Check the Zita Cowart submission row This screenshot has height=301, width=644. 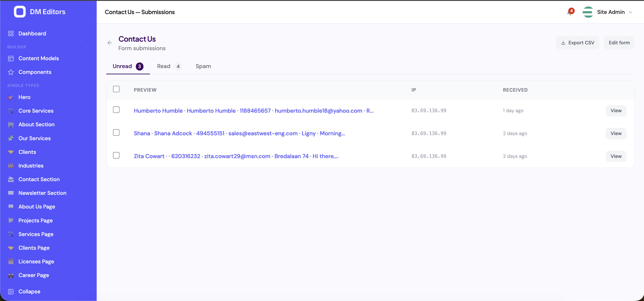116,155
